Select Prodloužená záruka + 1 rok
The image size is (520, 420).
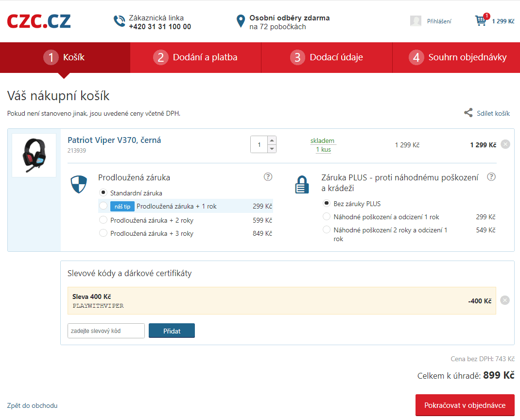104,206
